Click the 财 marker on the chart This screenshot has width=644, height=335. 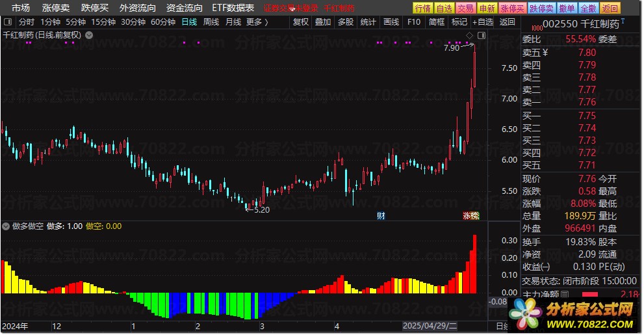(381, 215)
